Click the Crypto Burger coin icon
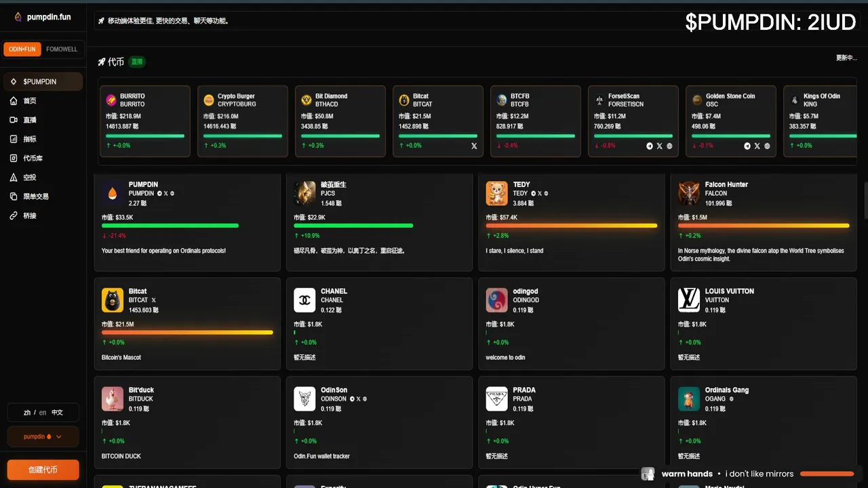 click(209, 100)
